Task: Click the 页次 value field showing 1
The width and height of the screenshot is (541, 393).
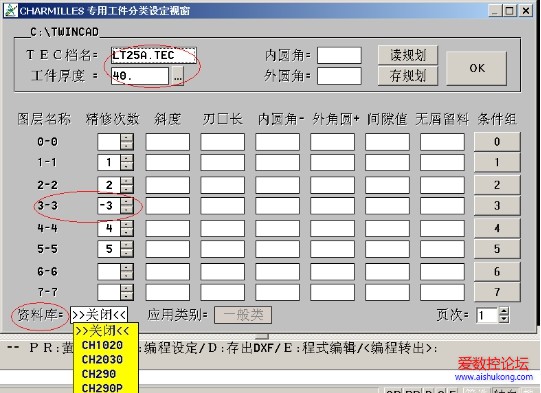Action: [x=487, y=315]
